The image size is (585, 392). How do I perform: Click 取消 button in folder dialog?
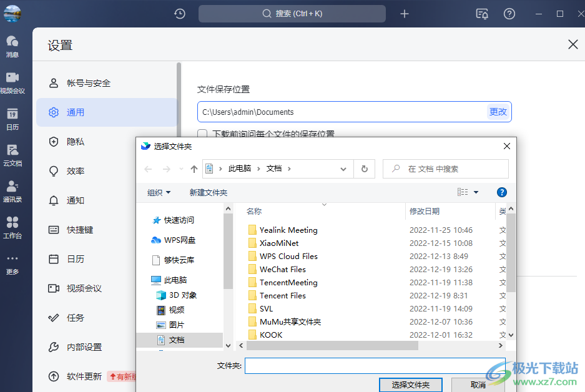[x=478, y=385]
